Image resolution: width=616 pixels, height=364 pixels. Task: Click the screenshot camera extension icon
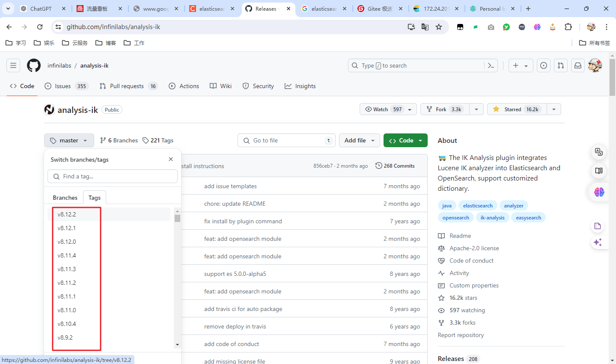click(x=491, y=27)
